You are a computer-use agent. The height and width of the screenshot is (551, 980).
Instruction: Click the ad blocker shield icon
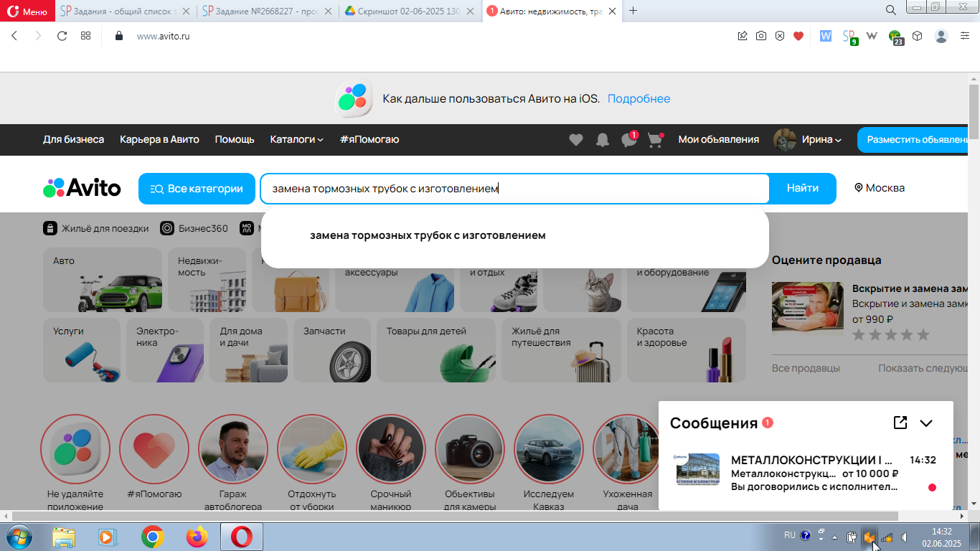coord(780,36)
